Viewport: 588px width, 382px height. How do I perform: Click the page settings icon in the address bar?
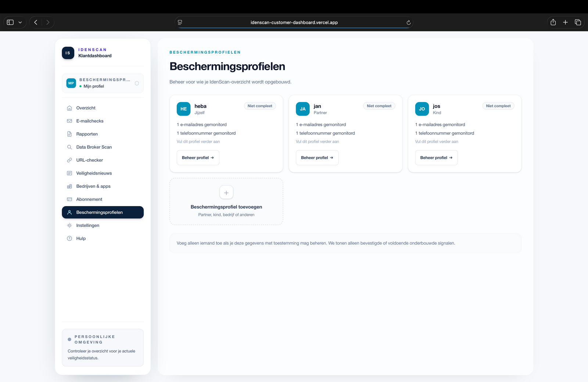[180, 22]
